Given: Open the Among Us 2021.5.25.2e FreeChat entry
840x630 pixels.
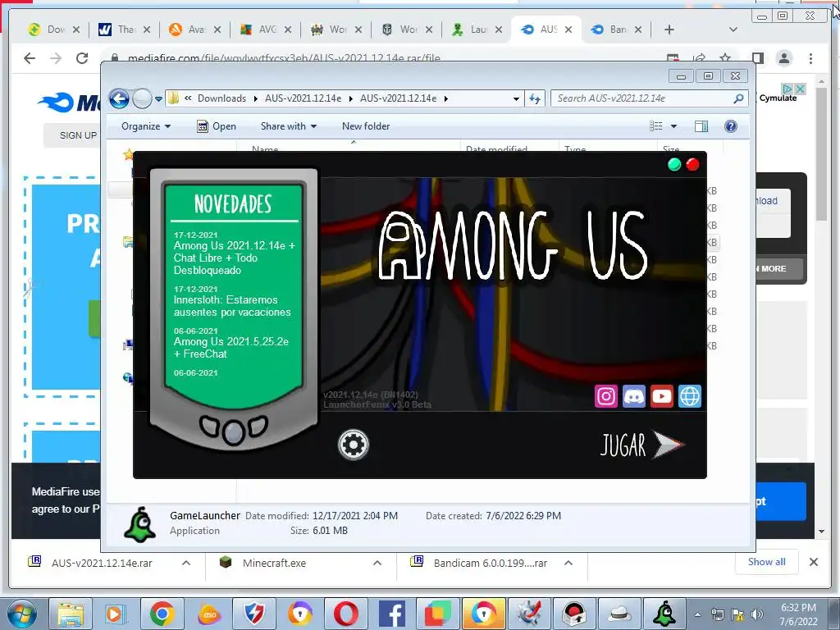Looking at the screenshot, I should click(x=231, y=348).
